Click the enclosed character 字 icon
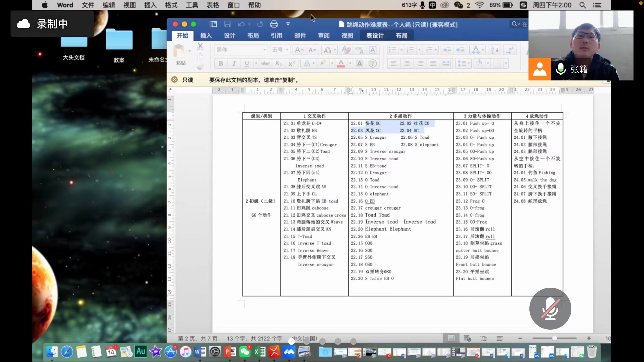Viewport: 644px width, 362px height. (372, 64)
